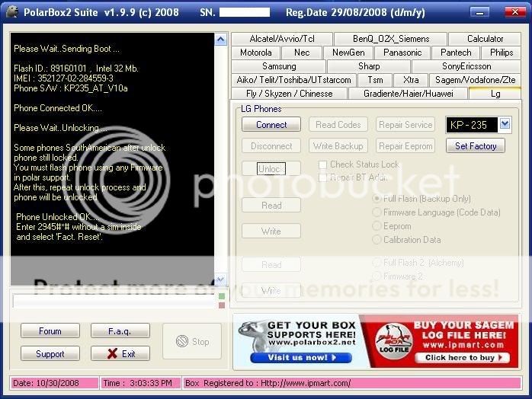This screenshot has height=399, width=532.
Task: Open the F.a.q. button
Action: [120, 331]
